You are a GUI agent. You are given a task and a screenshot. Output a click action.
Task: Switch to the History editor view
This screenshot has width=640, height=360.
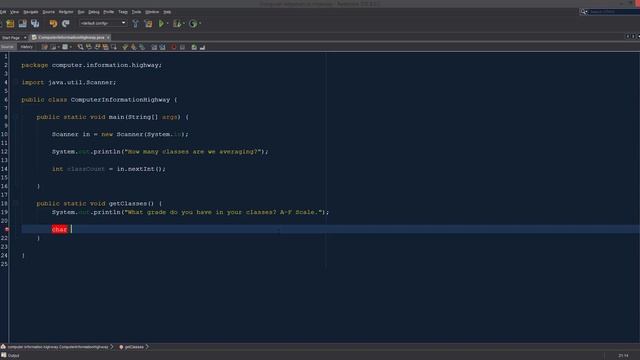tap(27, 47)
